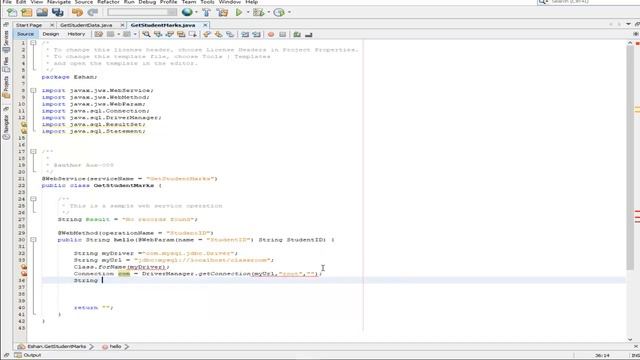Click the Last Edit icon beside the History button
Screen dimensions: 640x360
98,35
